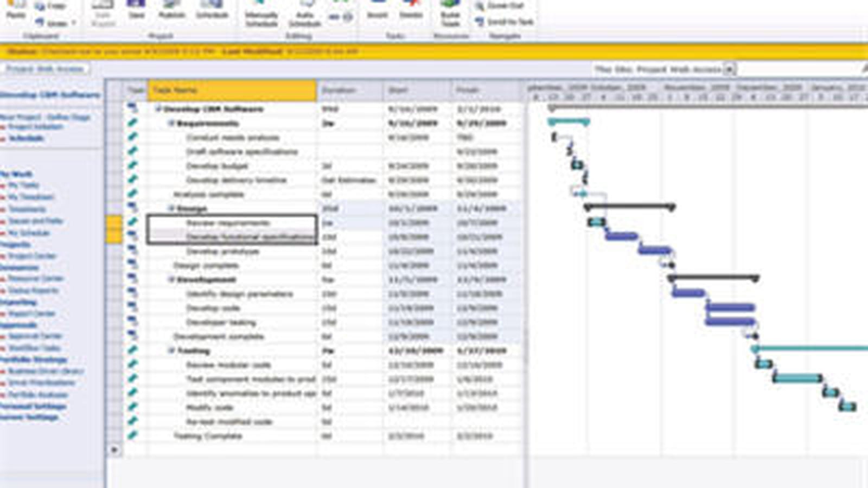
Task: Open Project Center in the sidebar
Action: 32,255
